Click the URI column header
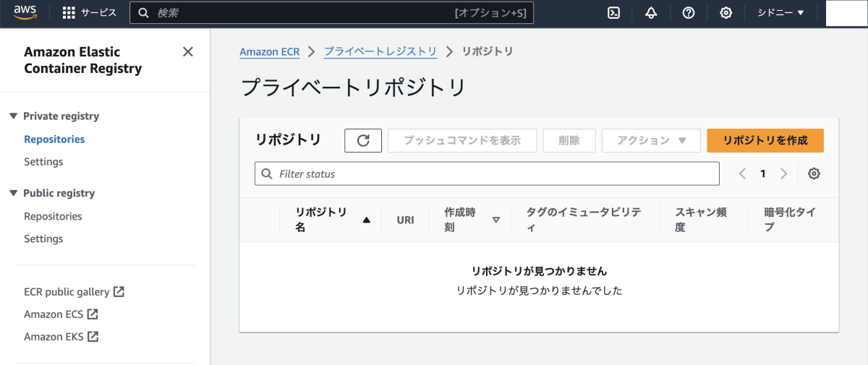The image size is (868, 365). pyautogui.click(x=405, y=220)
